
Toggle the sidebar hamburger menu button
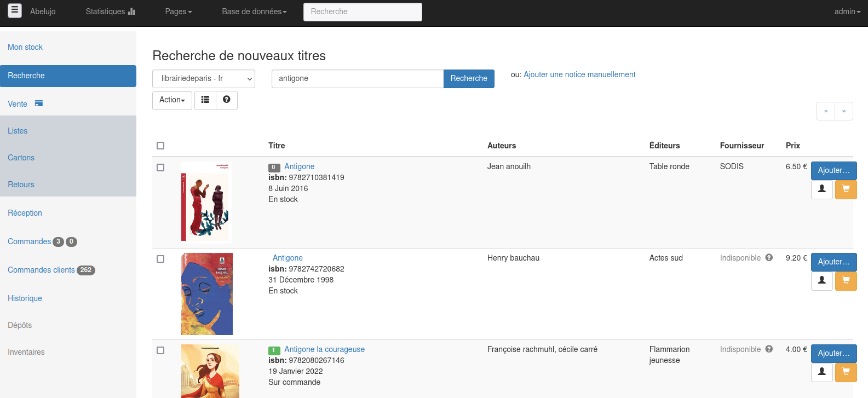point(15,10)
